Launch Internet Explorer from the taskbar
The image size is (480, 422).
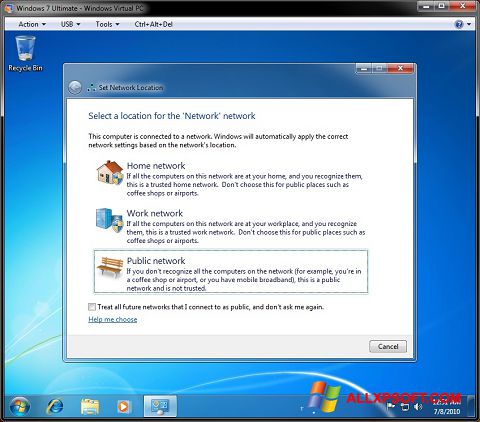[x=55, y=407]
